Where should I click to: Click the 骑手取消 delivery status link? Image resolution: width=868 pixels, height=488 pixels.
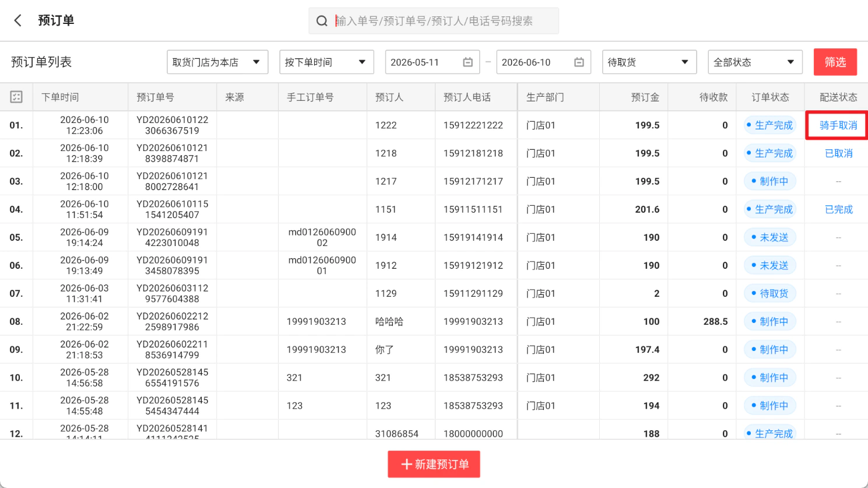[838, 125]
